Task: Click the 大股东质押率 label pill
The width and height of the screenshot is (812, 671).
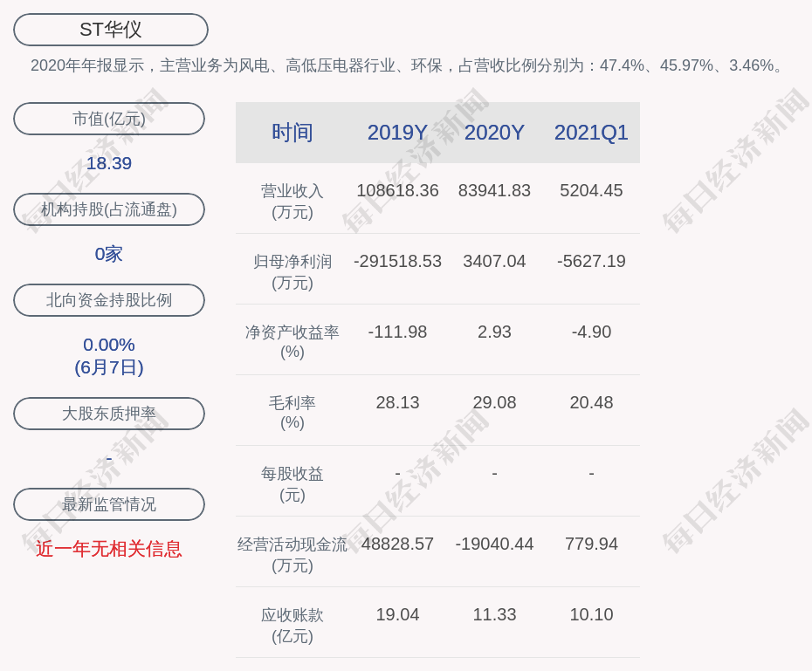Action: point(109,414)
